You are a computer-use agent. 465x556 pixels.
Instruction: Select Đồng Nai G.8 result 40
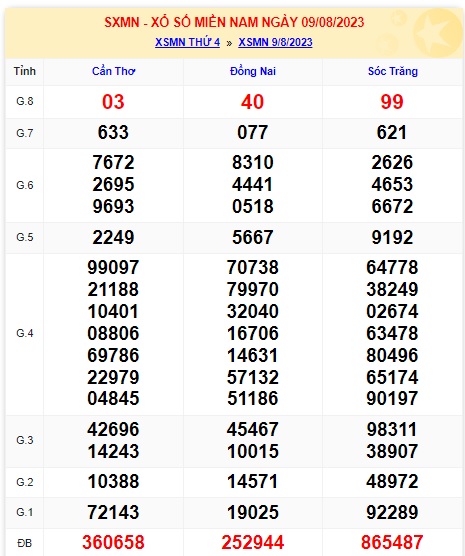(253, 102)
